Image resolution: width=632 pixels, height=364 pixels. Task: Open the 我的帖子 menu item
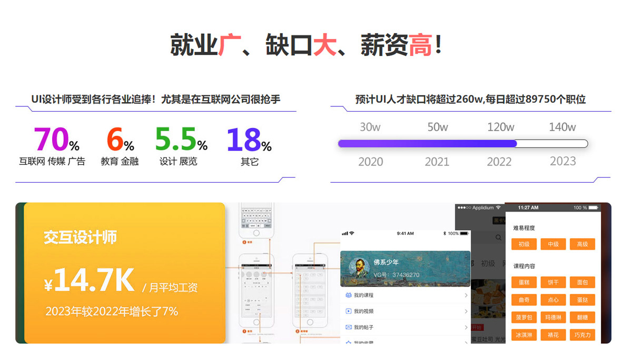[x=363, y=327]
